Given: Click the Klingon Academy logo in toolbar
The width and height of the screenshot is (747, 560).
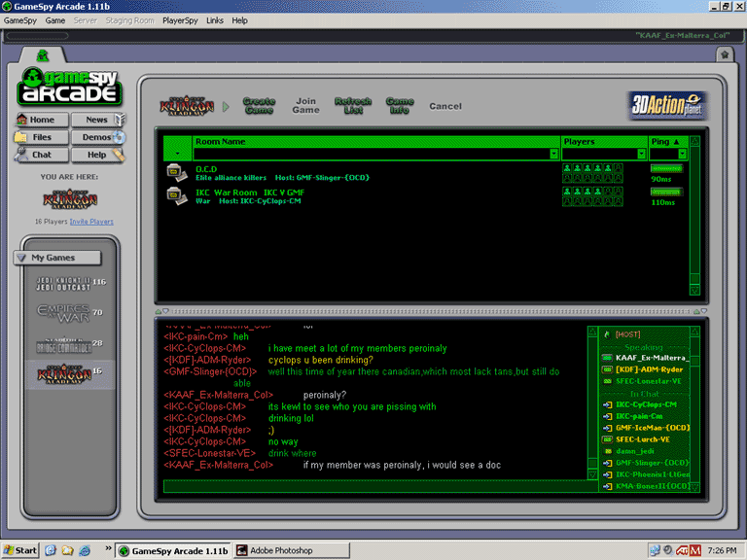Looking at the screenshot, I should coord(187,106).
